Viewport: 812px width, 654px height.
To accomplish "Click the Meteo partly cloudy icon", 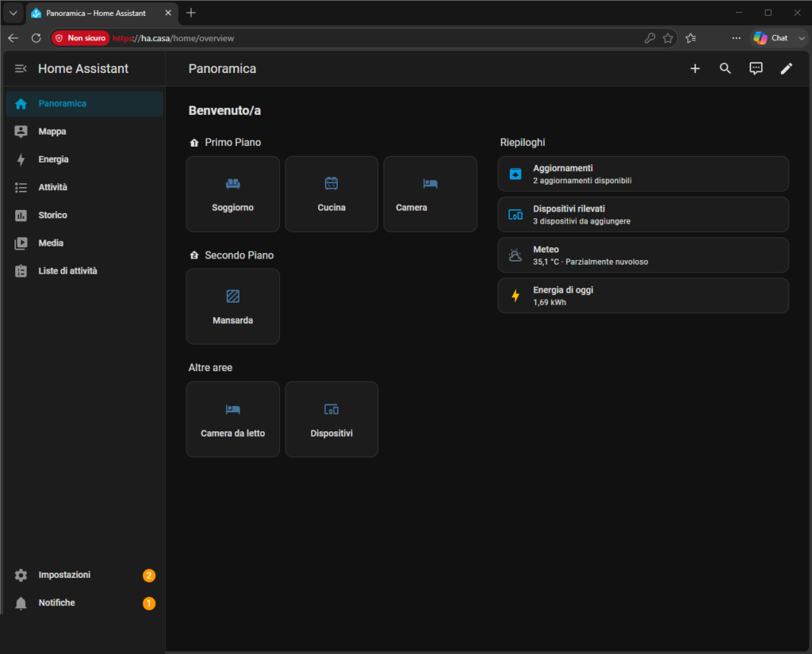I will pos(515,255).
